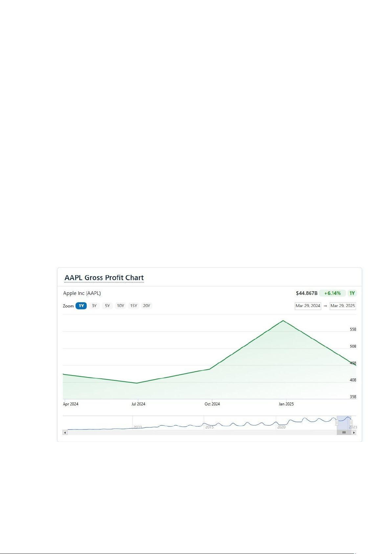Set chart zoom to 5Y

[x=107, y=306]
